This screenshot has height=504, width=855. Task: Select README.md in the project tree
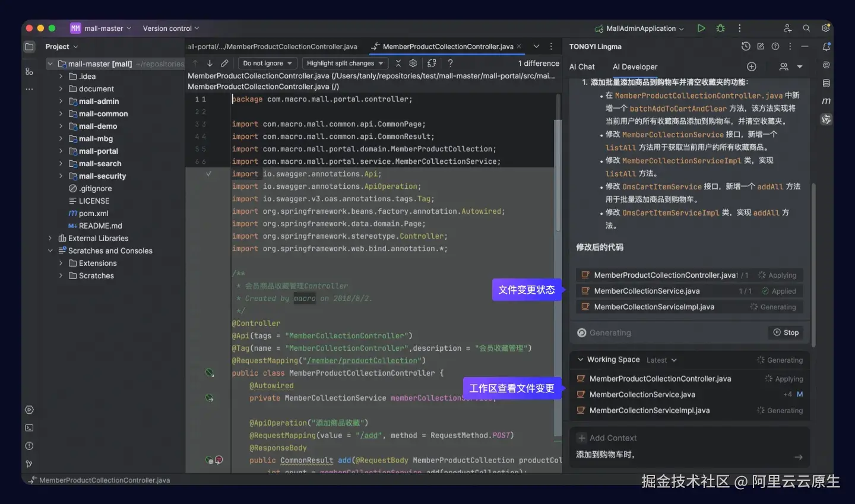click(x=95, y=226)
